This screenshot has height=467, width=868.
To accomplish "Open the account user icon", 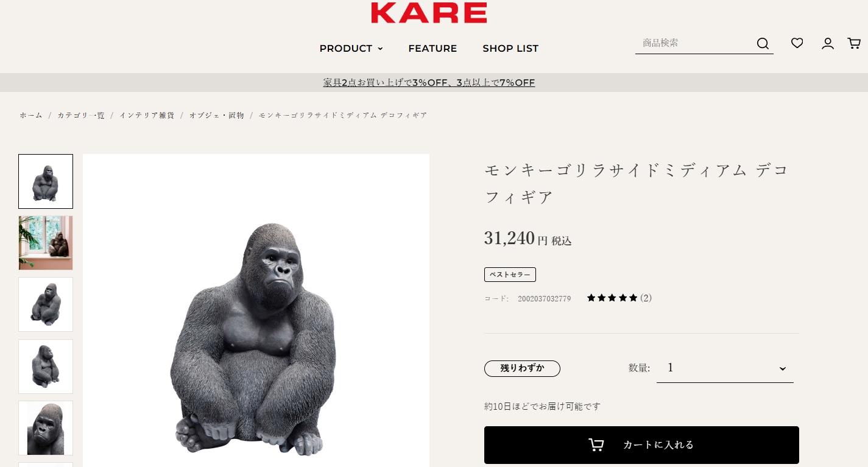I will 827,43.
